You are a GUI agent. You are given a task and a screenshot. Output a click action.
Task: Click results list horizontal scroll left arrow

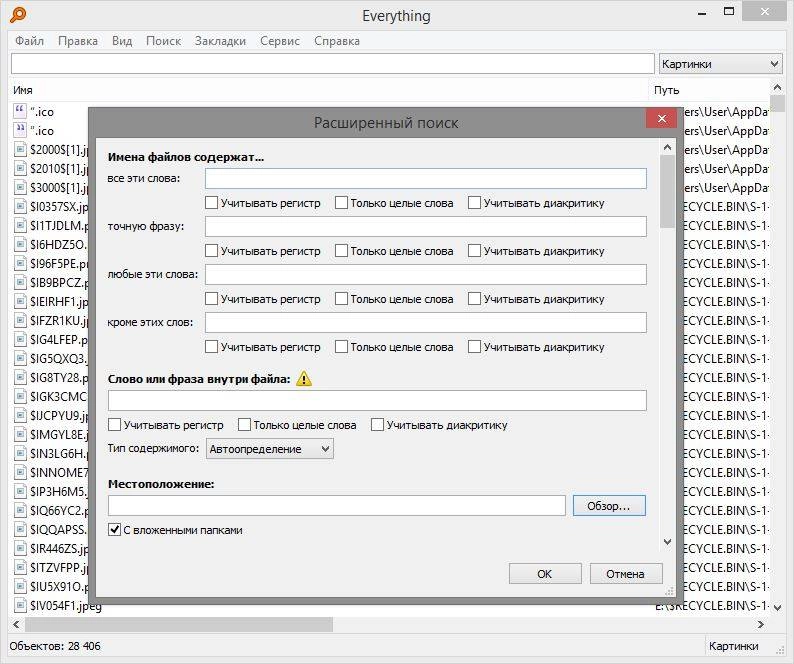point(16,624)
